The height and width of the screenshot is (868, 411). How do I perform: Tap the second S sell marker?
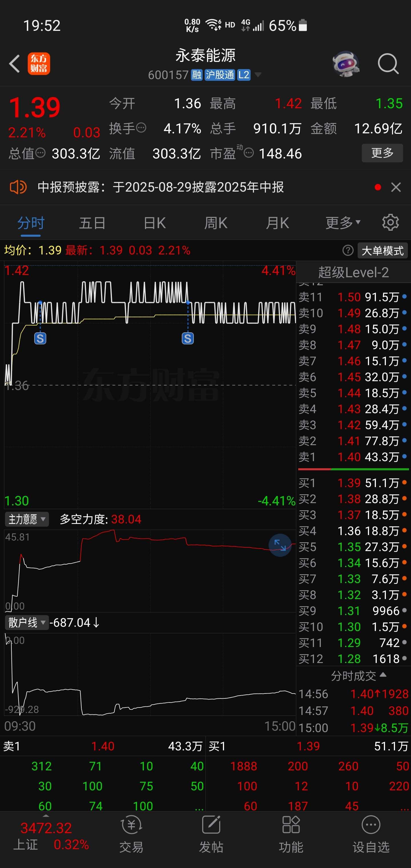(x=188, y=338)
